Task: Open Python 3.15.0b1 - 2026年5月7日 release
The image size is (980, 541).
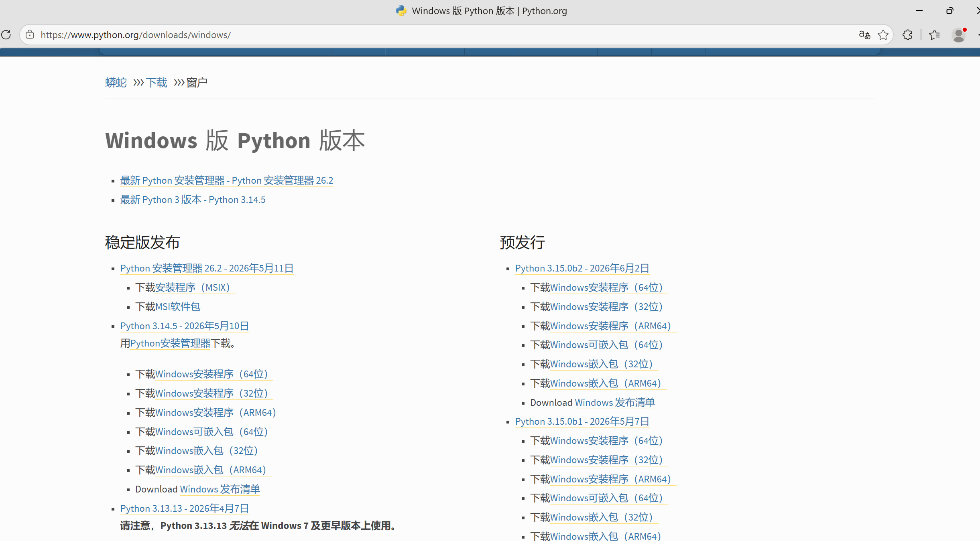Action: pos(582,421)
